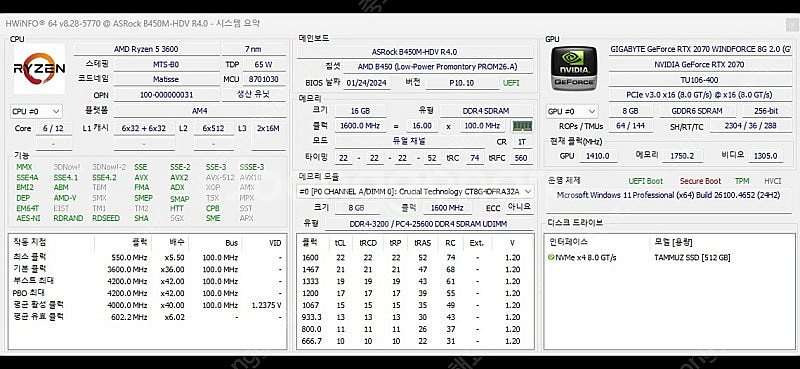Click the 65 W TDP value

(264, 65)
